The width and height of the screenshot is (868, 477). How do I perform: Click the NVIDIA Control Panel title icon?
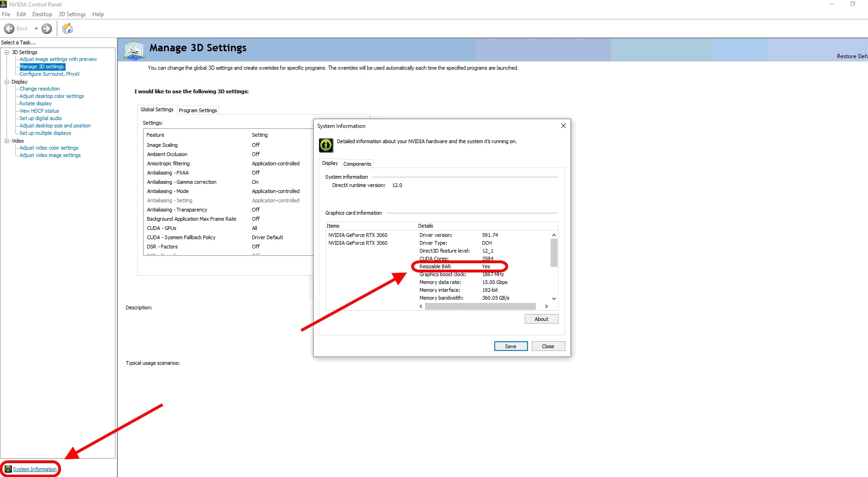[4, 4]
